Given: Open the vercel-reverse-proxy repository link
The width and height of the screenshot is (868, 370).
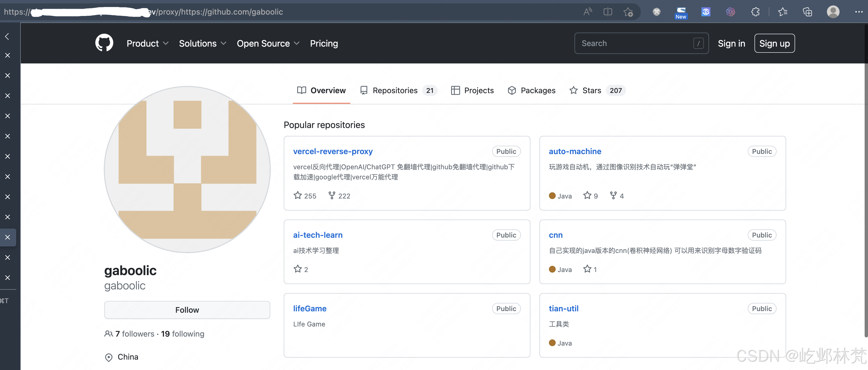Looking at the screenshot, I should [x=333, y=151].
